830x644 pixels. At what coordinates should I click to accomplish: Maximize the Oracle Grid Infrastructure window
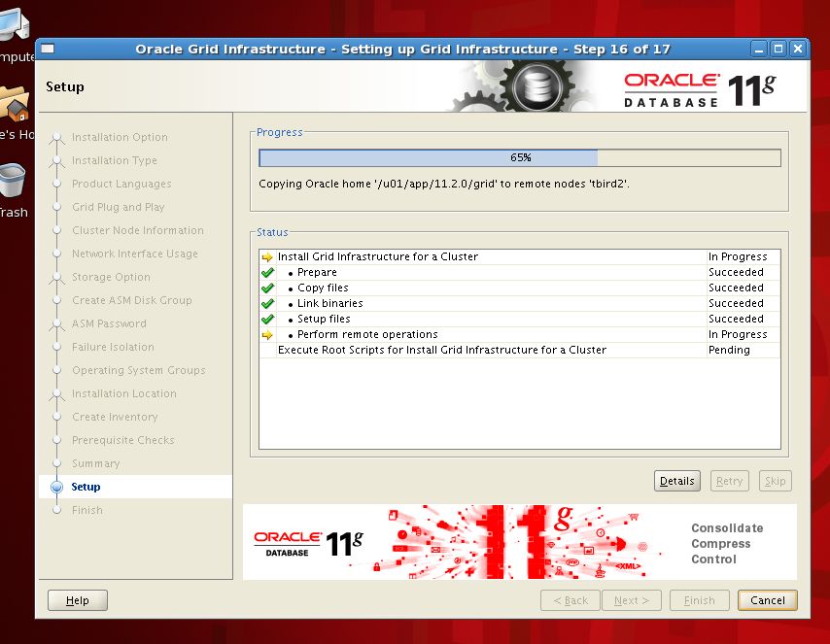point(778,49)
